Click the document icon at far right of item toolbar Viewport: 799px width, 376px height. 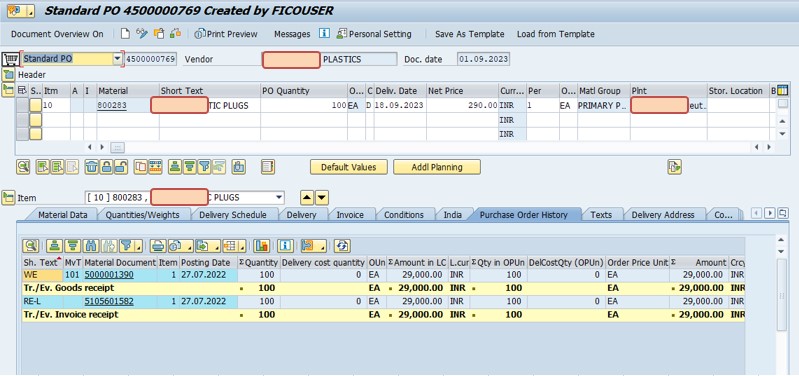[675, 167]
